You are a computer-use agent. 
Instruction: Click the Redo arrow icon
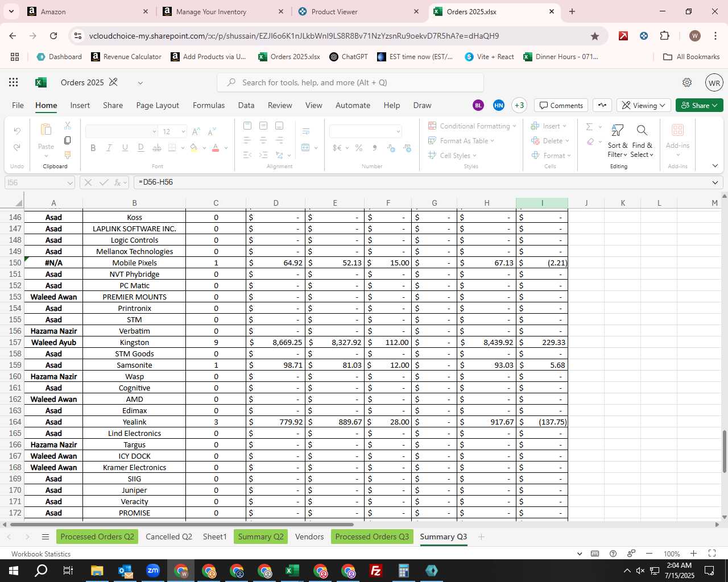pyautogui.click(x=17, y=147)
